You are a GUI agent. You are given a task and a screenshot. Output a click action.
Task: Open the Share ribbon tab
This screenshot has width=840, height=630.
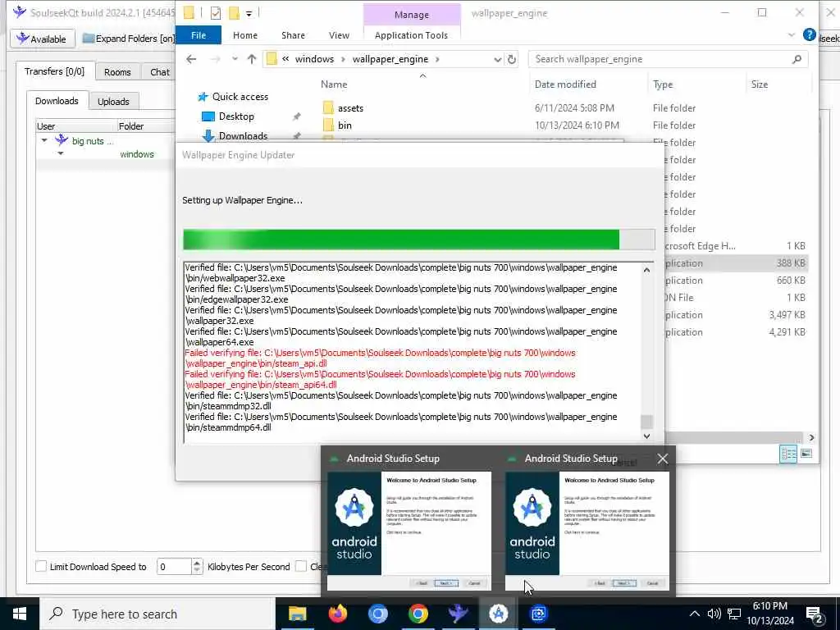click(x=293, y=35)
